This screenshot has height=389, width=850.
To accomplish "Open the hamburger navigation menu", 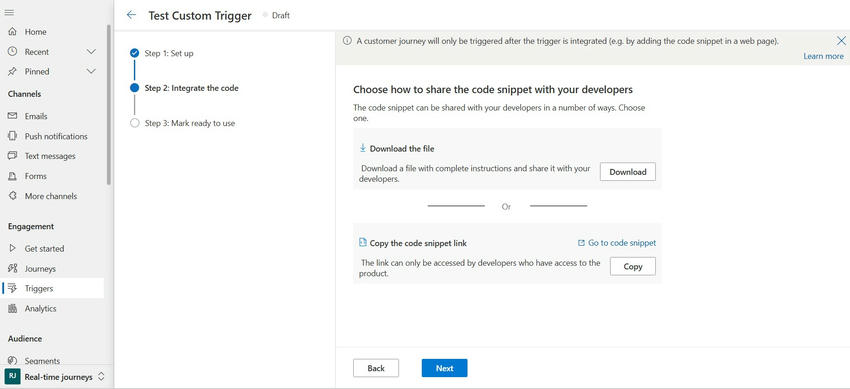I will 9,12.
